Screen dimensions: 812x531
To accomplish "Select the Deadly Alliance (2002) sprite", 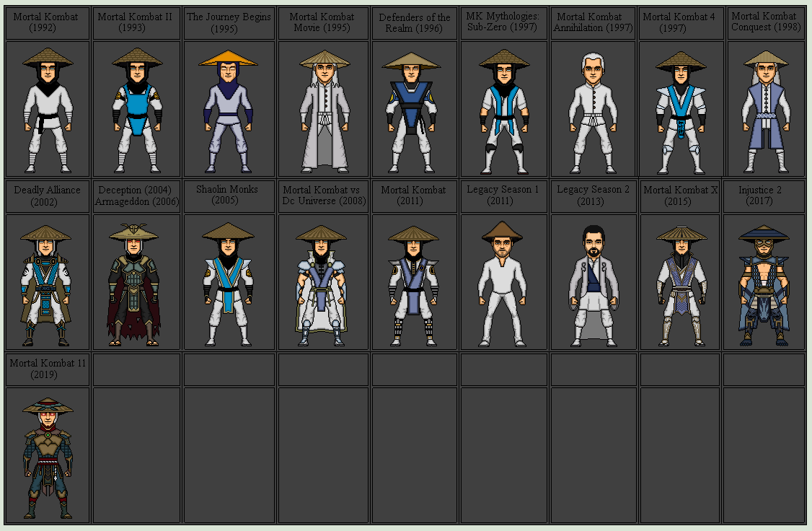I will pyautogui.click(x=45, y=286).
